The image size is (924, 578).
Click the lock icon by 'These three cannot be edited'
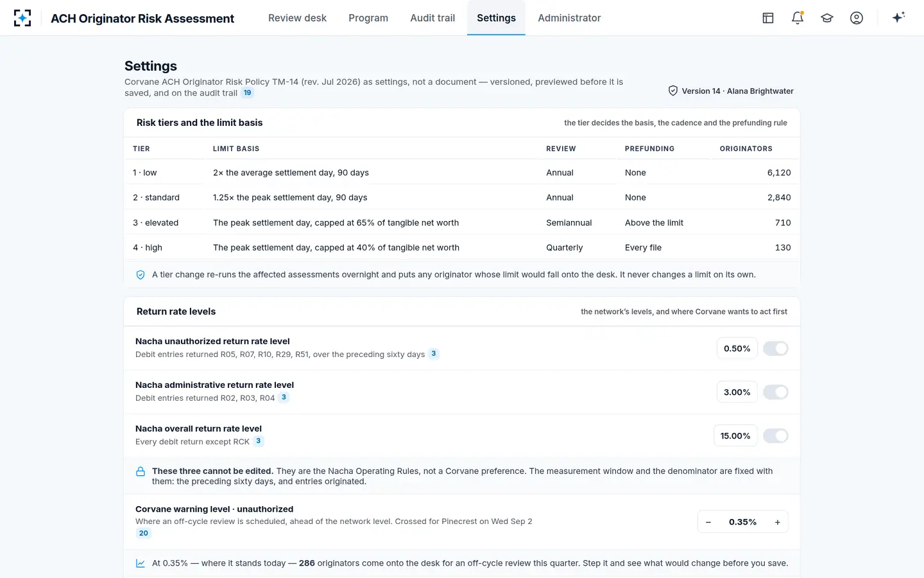coord(141,471)
